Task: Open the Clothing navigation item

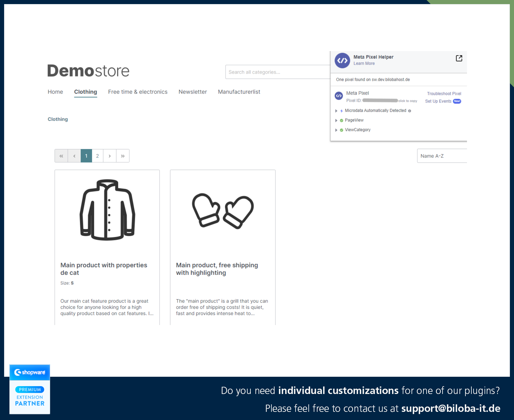Action: [x=86, y=92]
